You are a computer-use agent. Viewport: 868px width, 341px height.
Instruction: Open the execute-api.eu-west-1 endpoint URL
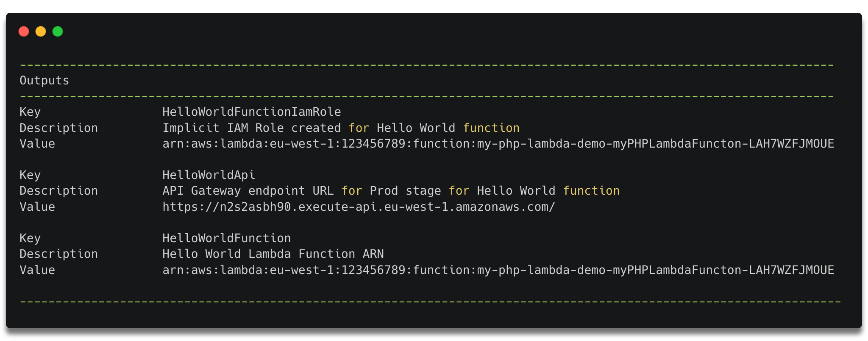tap(359, 207)
